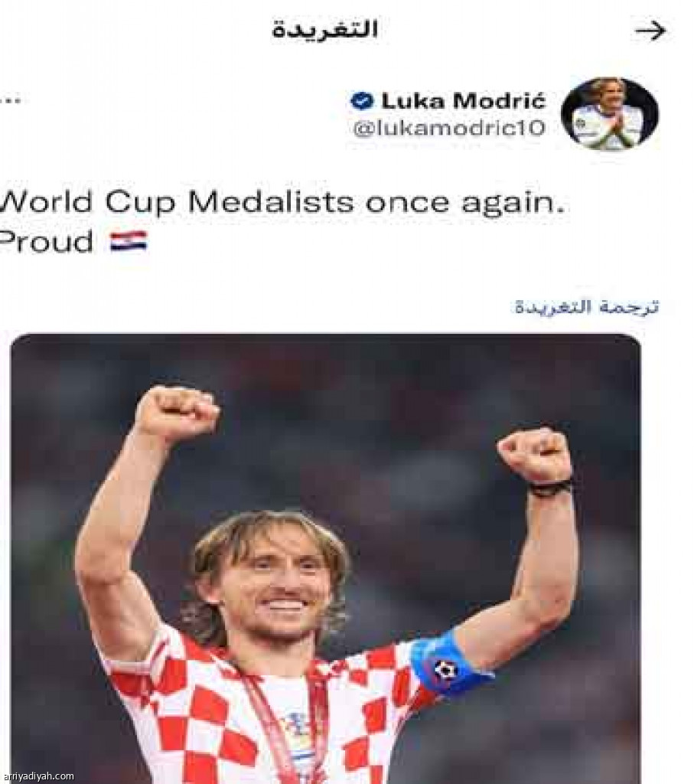Click the blue captain's armband in photo
This screenshot has width=694, height=784.
pos(446,663)
